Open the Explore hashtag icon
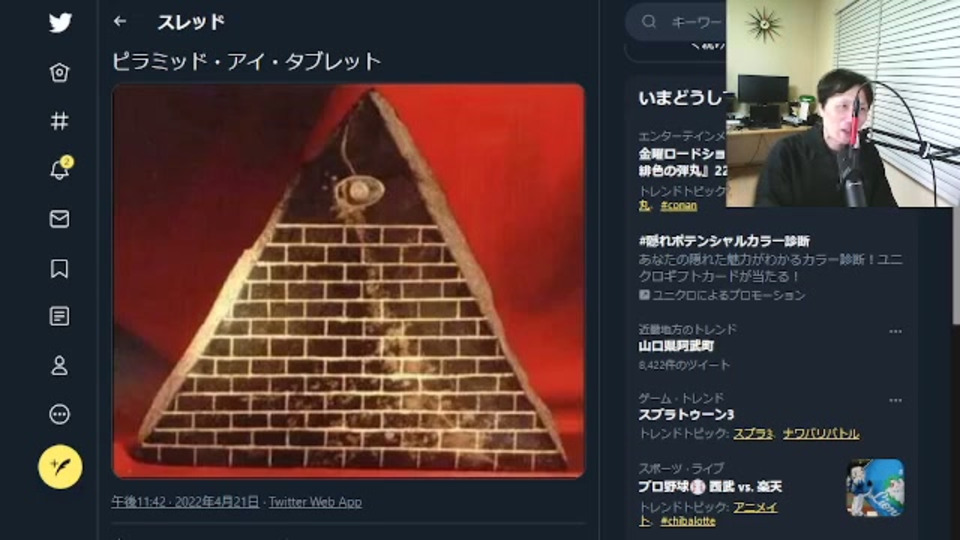This screenshot has height=540, width=960. point(59,121)
